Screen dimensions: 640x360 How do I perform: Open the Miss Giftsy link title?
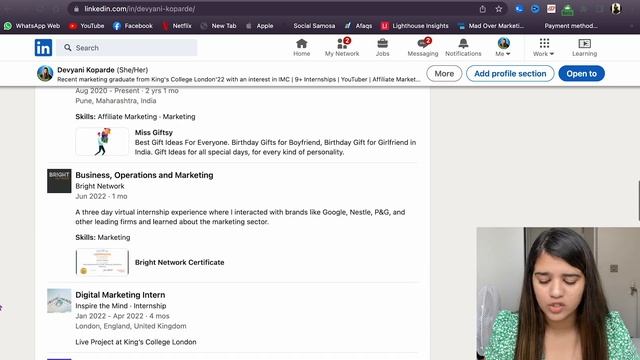(154, 132)
